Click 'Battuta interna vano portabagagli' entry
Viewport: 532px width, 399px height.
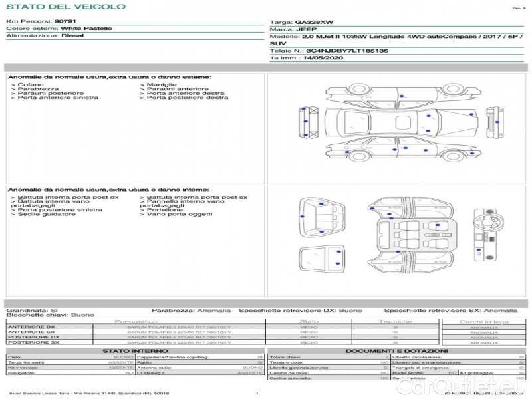click(x=50, y=203)
